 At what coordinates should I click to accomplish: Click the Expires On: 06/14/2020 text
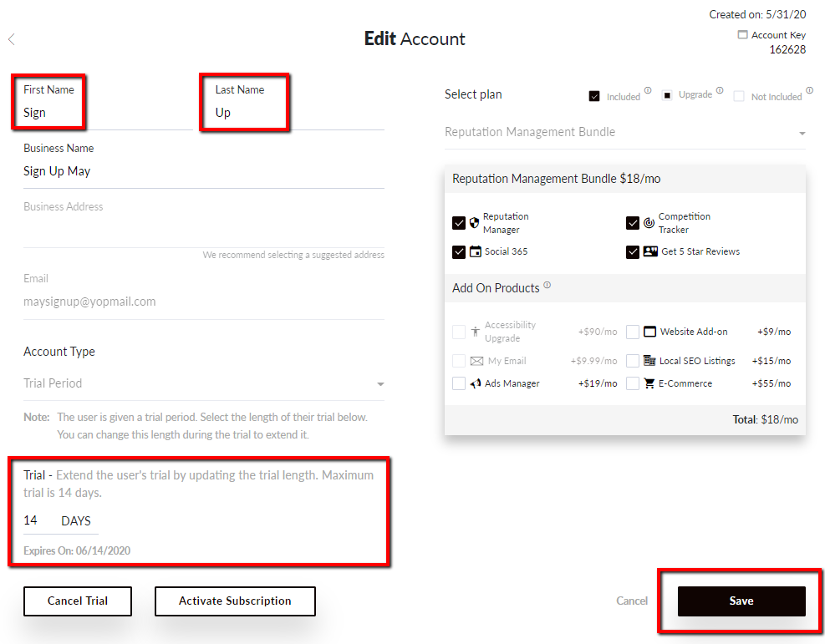[77, 551]
